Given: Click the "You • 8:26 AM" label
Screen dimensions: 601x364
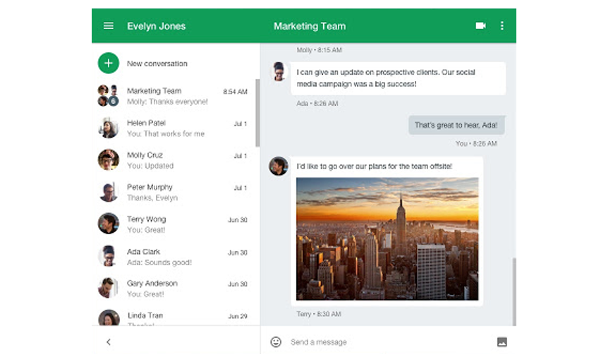Looking at the screenshot, I should tap(476, 144).
